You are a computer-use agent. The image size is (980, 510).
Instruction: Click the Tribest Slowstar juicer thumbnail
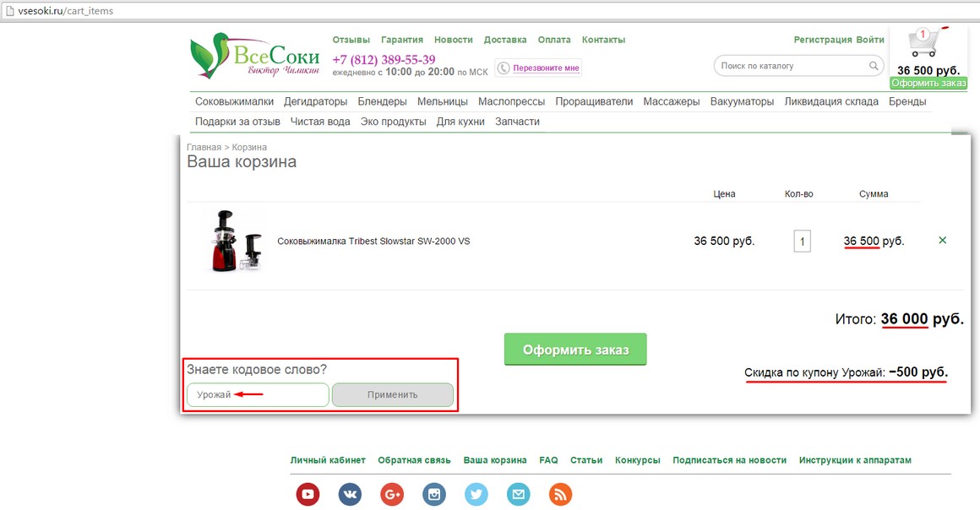coord(237,241)
